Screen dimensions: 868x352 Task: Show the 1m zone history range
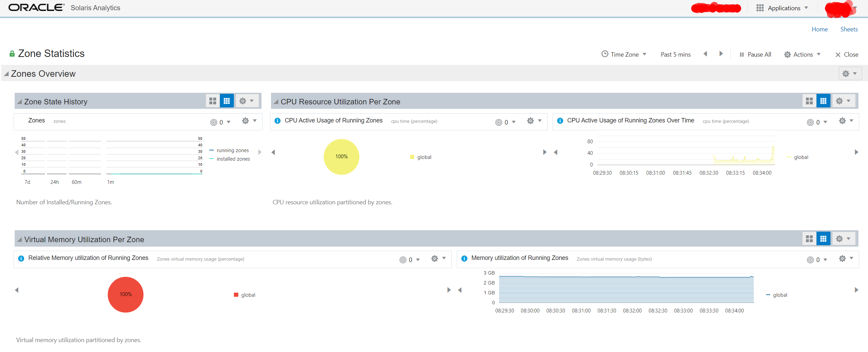coord(110,182)
